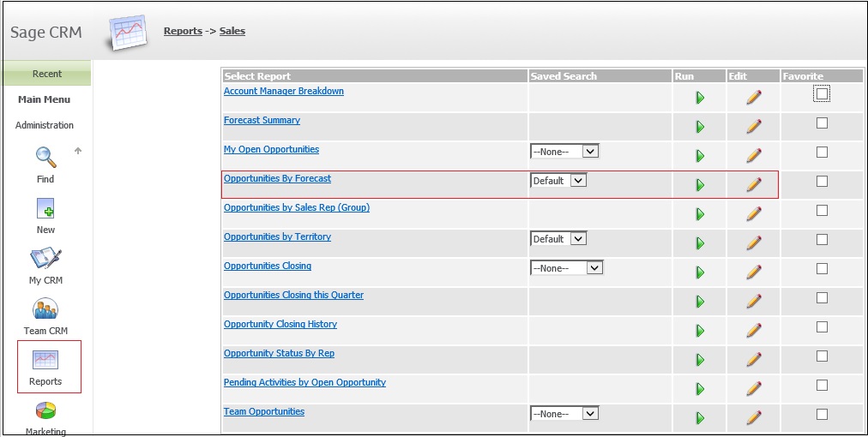This screenshot has height=437, width=868.
Task: Open the Find magnifier in sidebar
Action: coord(45,157)
